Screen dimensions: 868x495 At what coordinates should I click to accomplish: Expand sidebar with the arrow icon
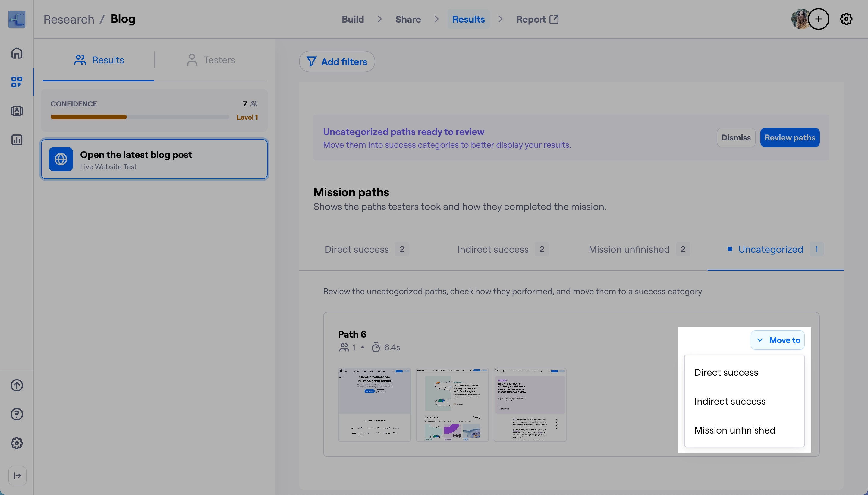click(17, 476)
